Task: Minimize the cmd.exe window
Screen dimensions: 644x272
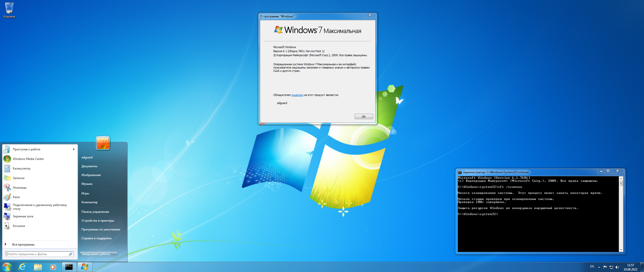Action: (601, 171)
